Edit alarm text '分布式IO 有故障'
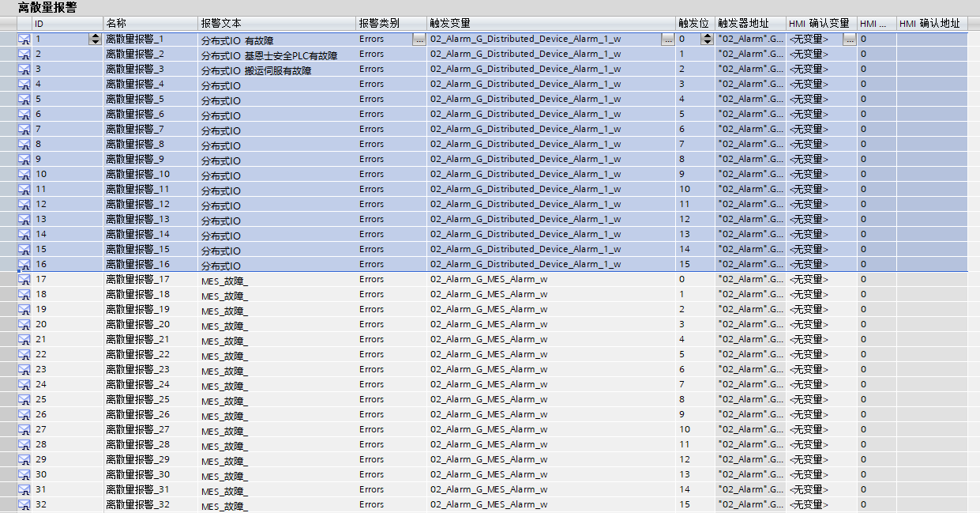Viewport: 980px width, 513px height. 238,40
